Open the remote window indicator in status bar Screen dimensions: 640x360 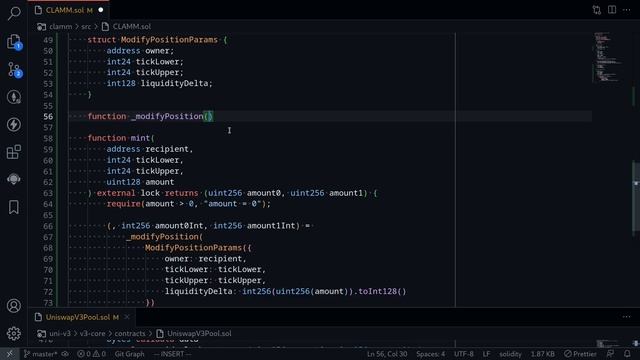click(9, 354)
